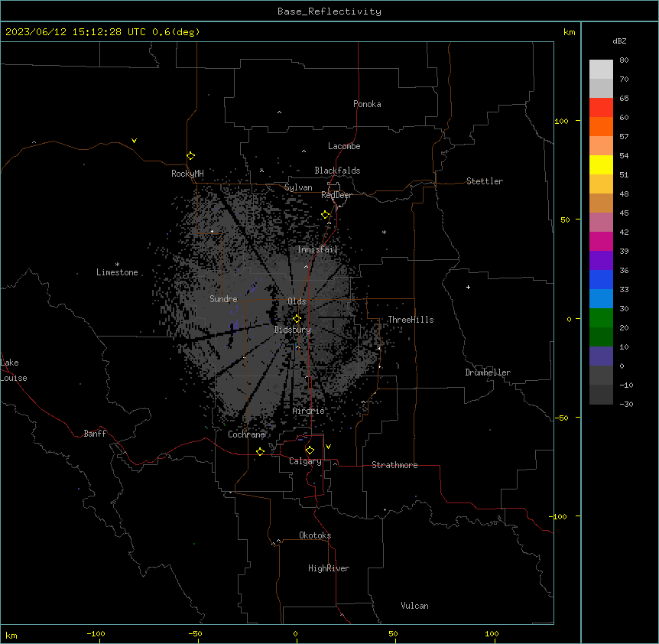Click the yellow diamond marker near RockyMH

click(191, 156)
